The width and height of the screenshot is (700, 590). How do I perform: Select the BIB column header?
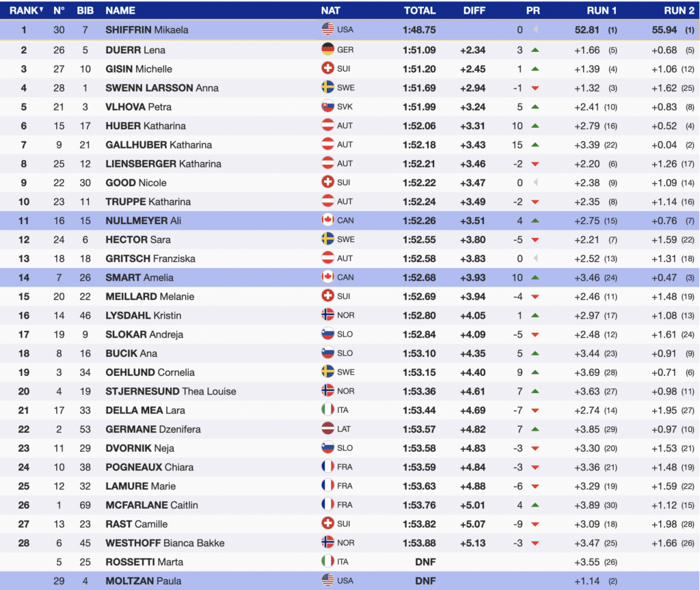click(x=85, y=10)
